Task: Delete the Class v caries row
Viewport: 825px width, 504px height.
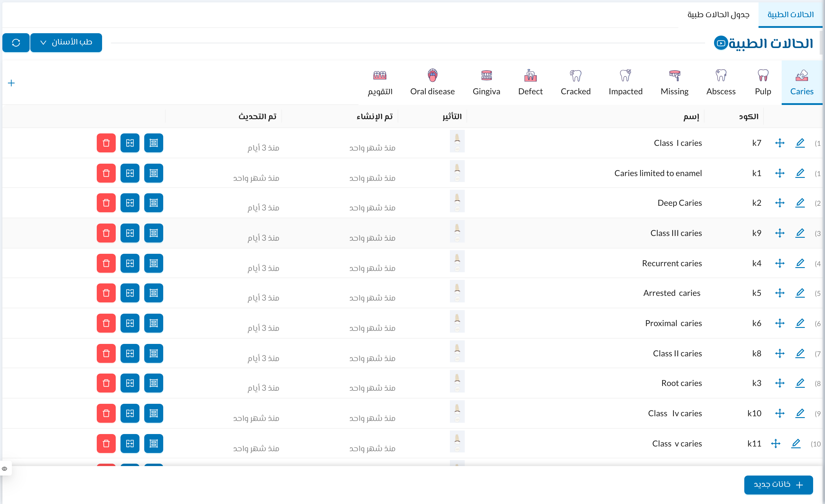Action: coord(106,444)
